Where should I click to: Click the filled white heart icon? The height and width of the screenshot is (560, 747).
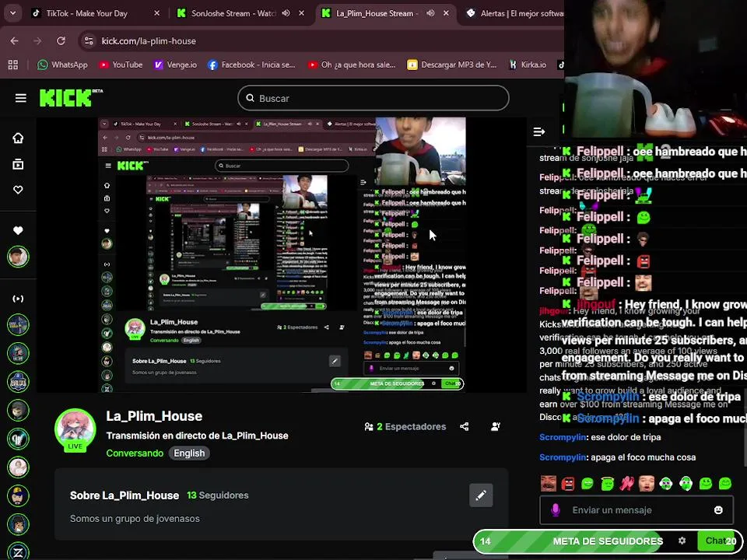(x=18, y=230)
